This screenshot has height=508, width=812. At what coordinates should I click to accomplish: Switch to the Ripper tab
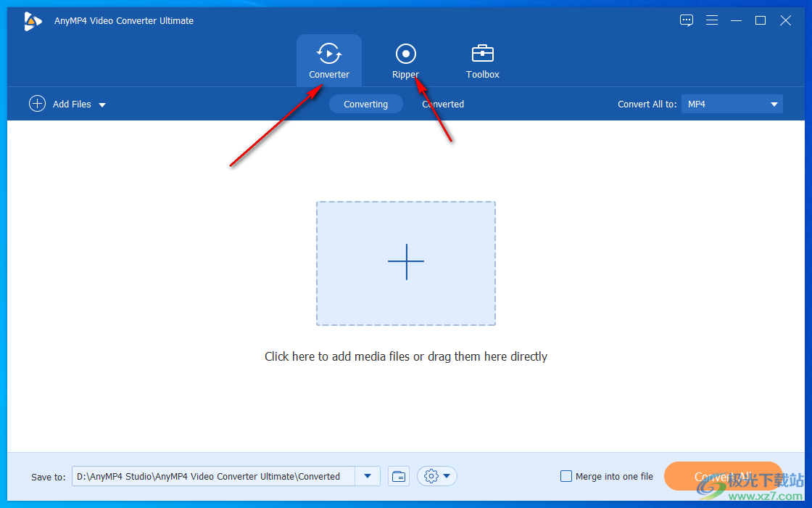pos(405,61)
